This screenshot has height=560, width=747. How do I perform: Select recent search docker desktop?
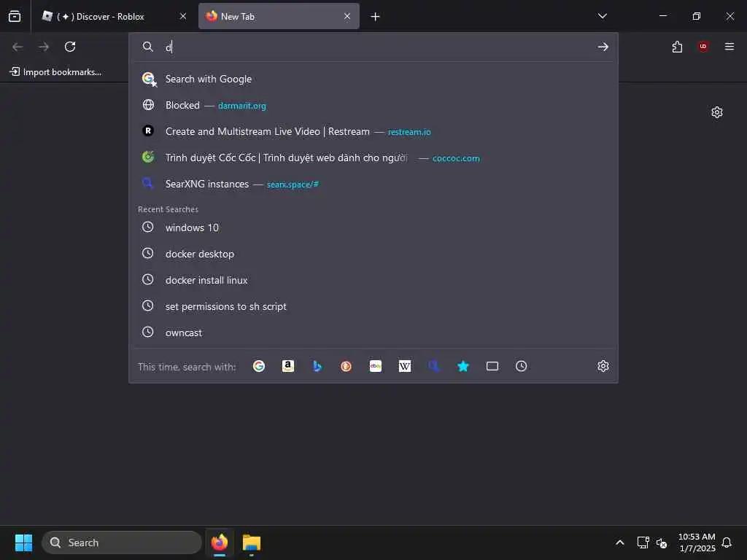[373, 254]
